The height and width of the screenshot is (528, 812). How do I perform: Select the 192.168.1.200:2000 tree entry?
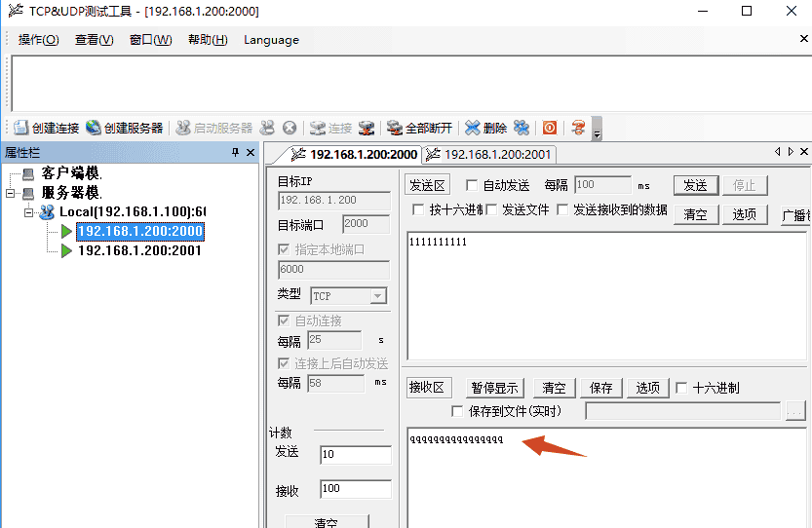(x=140, y=232)
